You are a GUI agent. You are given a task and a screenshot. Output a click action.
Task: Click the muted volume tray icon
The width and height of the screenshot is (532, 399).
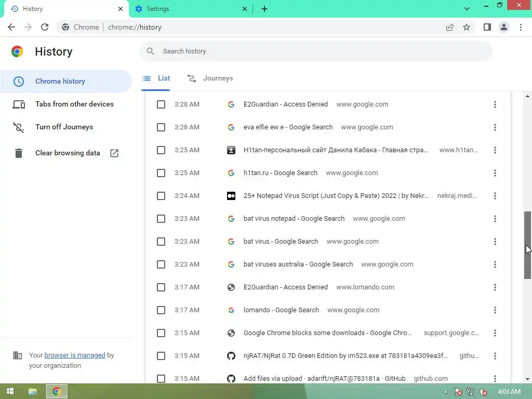pyautogui.click(x=483, y=392)
